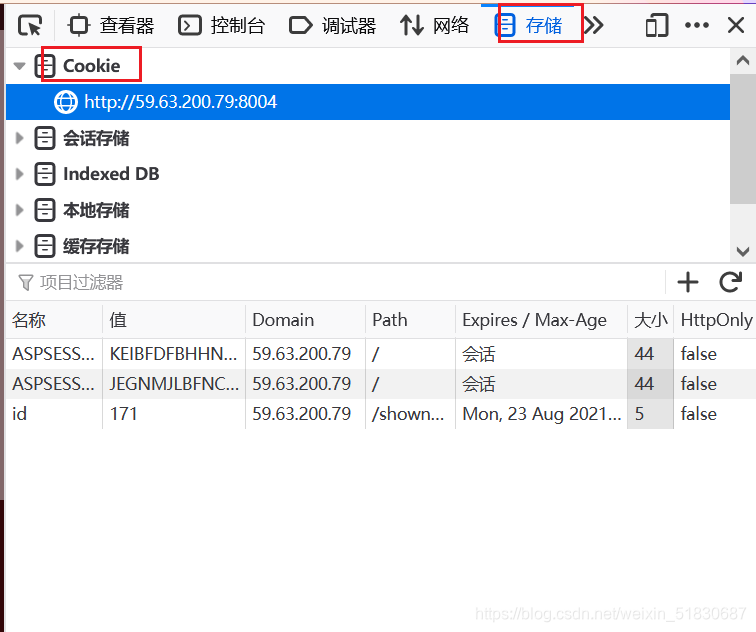Collapse the Cookie tree node
756x632 pixels.
coord(19,66)
